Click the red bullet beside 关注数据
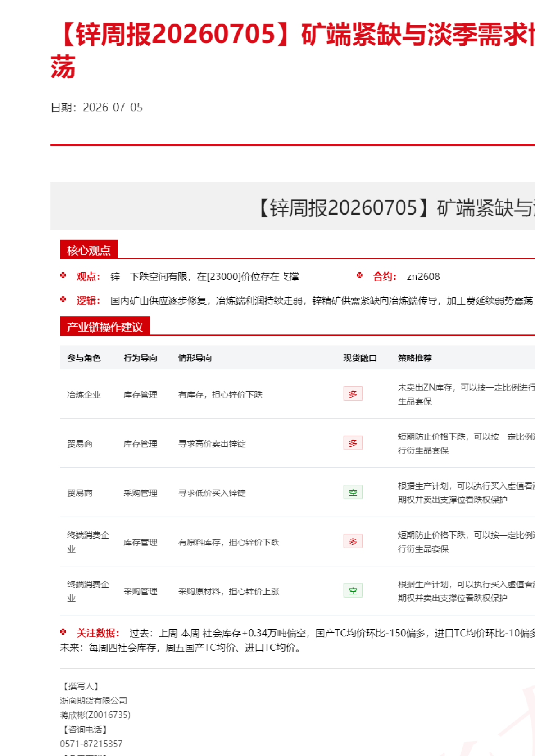The image size is (535, 756). coord(63,631)
